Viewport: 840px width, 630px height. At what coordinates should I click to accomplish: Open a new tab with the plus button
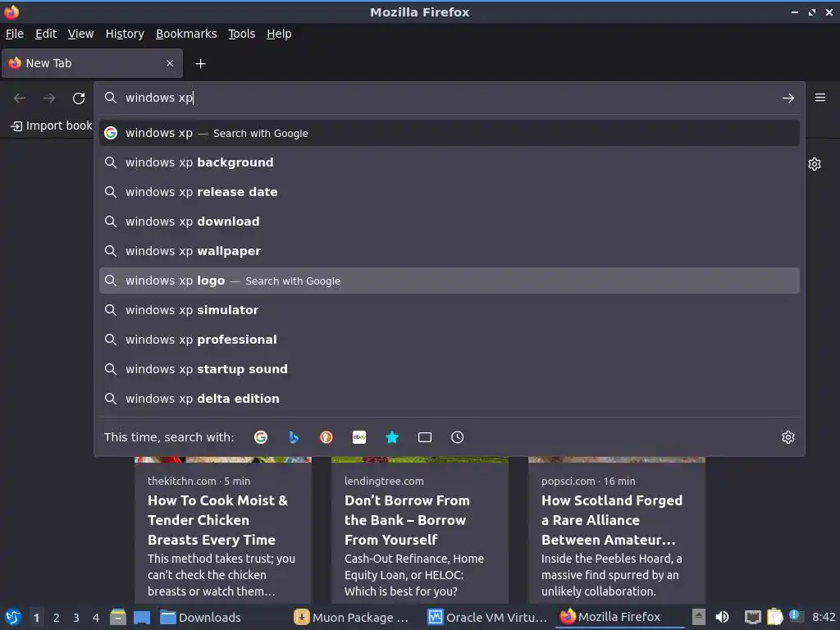pyautogui.click(x=200, y=64)
